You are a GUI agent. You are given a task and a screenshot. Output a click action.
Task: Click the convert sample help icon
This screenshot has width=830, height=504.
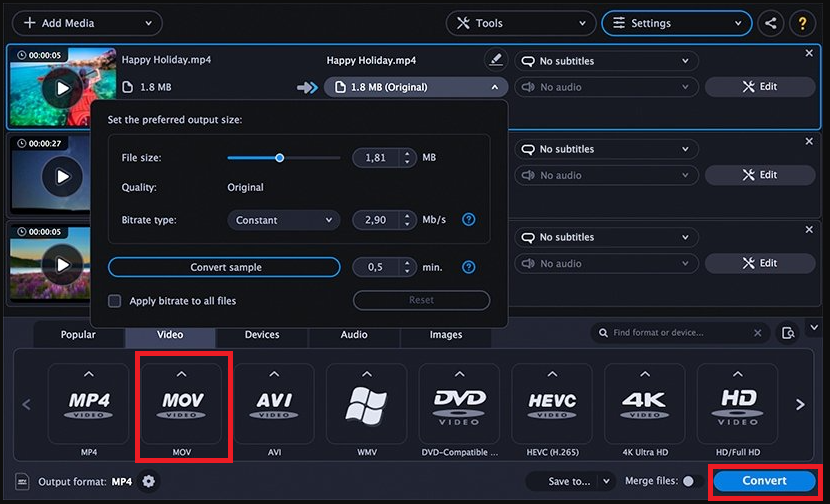[x=468, y=267]
